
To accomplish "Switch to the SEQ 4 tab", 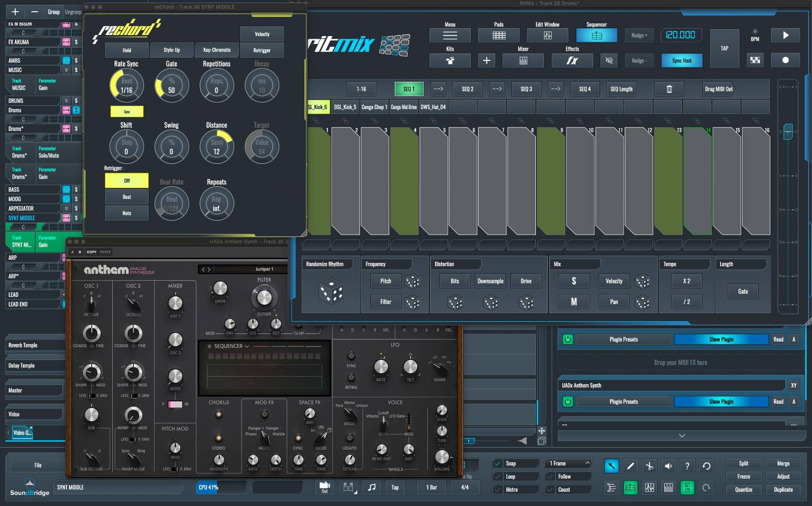I will pos(585,89).
